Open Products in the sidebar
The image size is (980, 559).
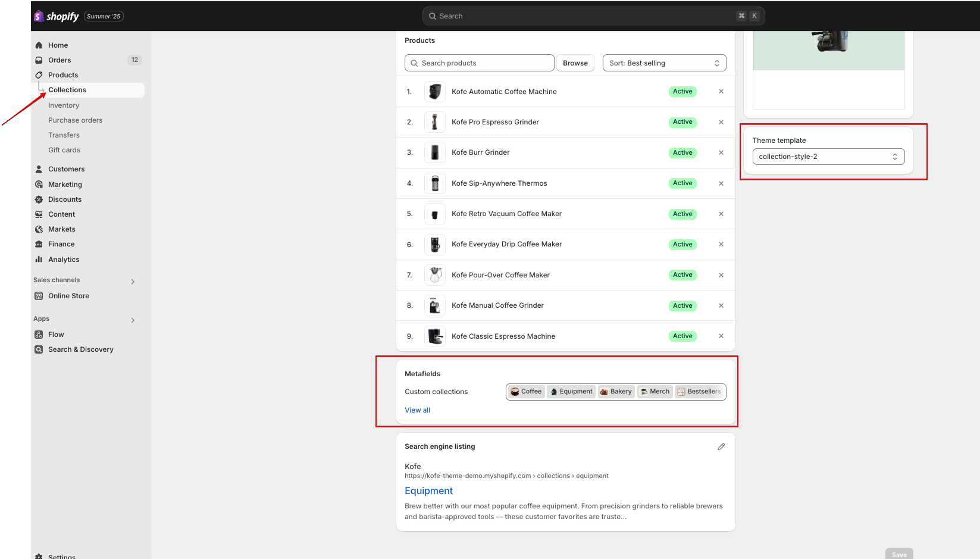pos(63,75)
